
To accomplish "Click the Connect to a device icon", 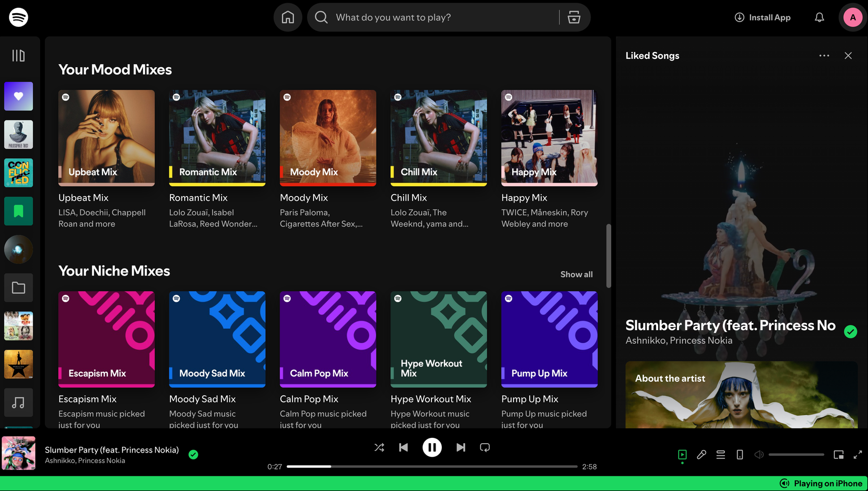I will [740, 454].
